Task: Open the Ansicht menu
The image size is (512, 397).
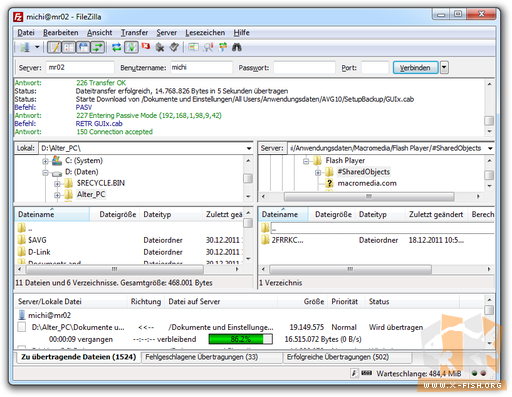Action: click(100, 33)
